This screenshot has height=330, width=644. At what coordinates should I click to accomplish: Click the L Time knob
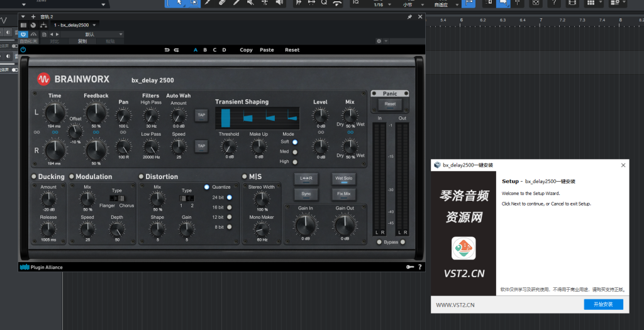[x=55, y=113]
